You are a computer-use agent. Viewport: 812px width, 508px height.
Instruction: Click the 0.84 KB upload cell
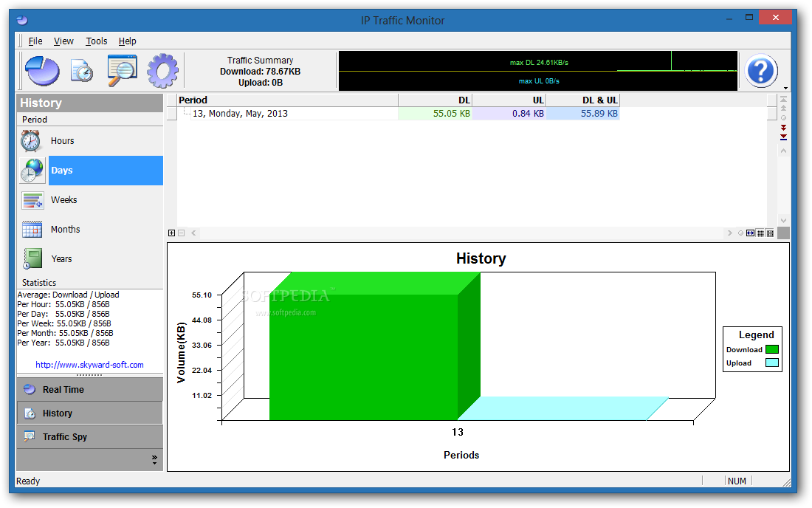(x=509, y=114)
